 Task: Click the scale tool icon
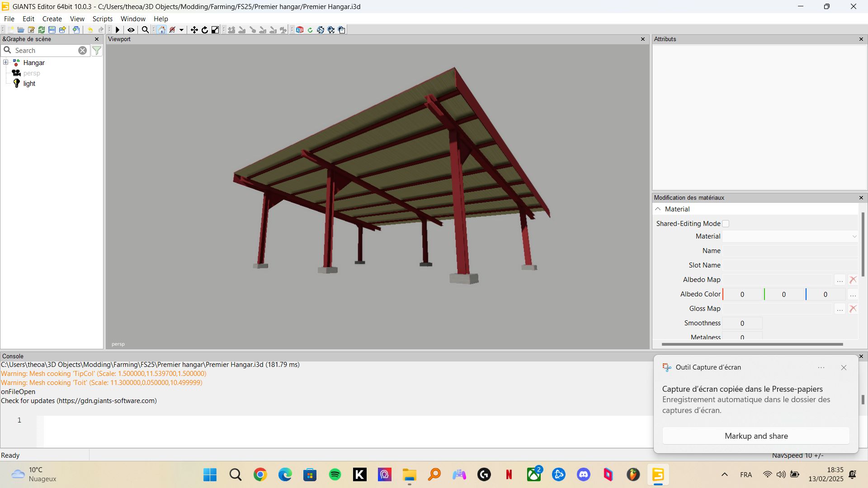coord(216,29)
